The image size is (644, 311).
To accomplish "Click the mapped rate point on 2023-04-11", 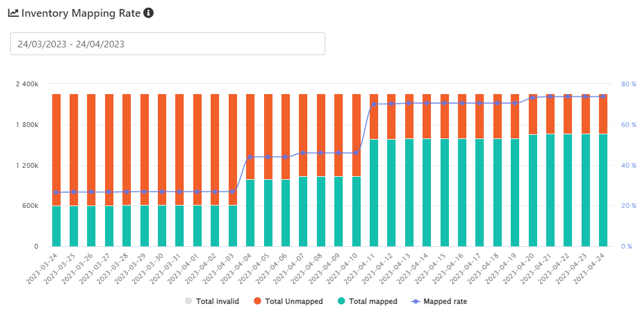I will coord(374,104).
